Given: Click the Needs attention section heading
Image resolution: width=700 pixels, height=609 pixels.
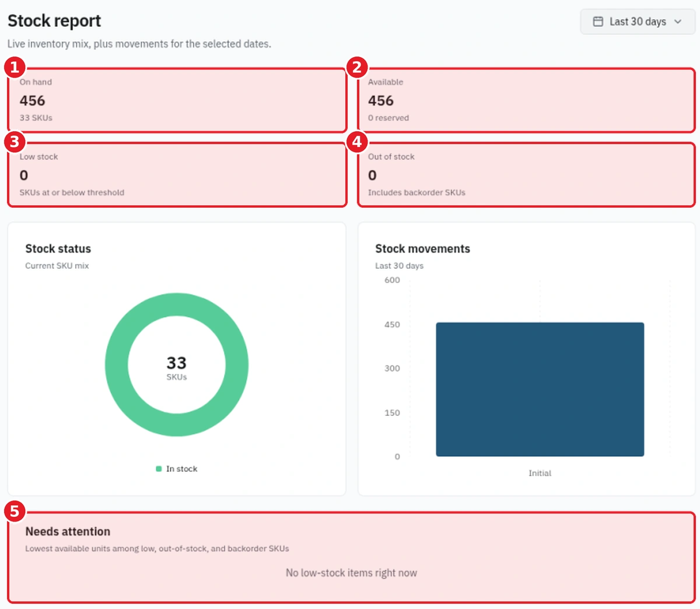Looking at the screenshot, I should pos(68,531).
